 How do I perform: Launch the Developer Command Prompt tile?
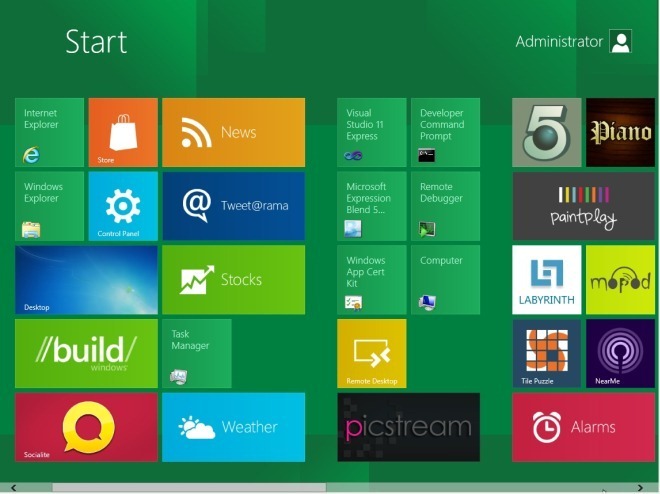coord(445,132)
